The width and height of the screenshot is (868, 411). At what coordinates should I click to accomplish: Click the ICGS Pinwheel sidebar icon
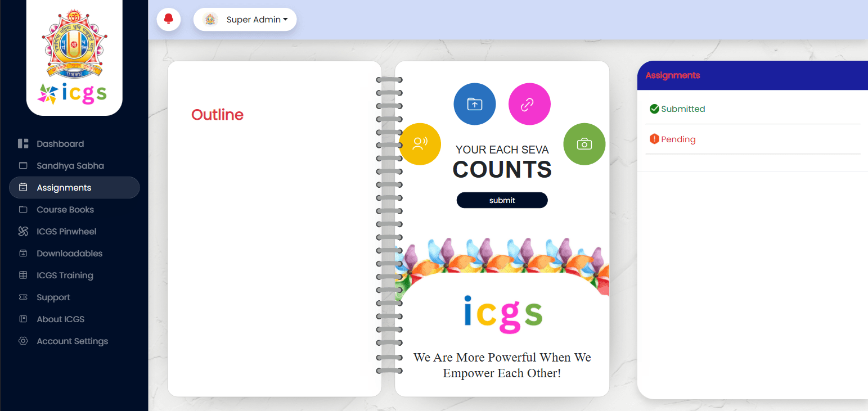(23, 232)
